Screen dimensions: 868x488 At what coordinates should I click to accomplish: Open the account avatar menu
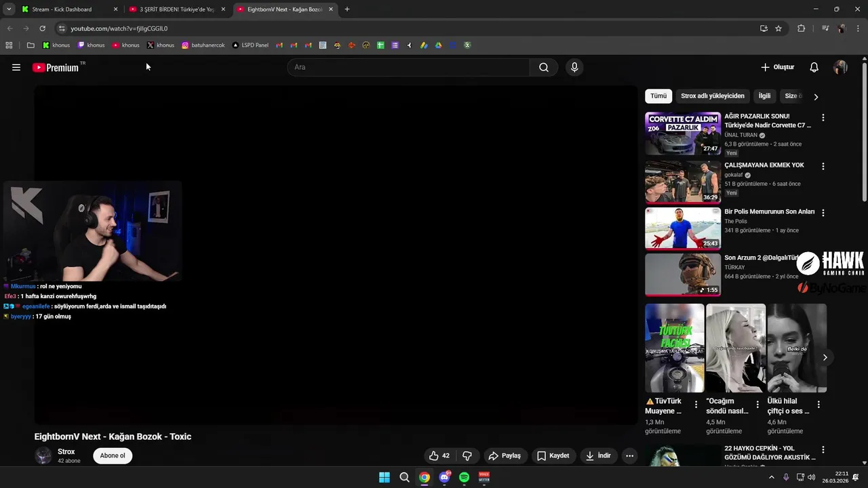(x=840, y=67)
